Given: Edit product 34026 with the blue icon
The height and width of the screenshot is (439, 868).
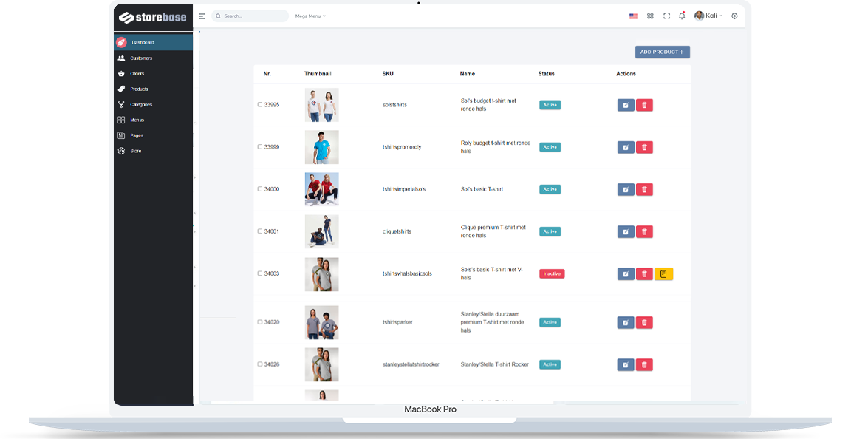Looking at the screenshot, I should coord(626,364).
